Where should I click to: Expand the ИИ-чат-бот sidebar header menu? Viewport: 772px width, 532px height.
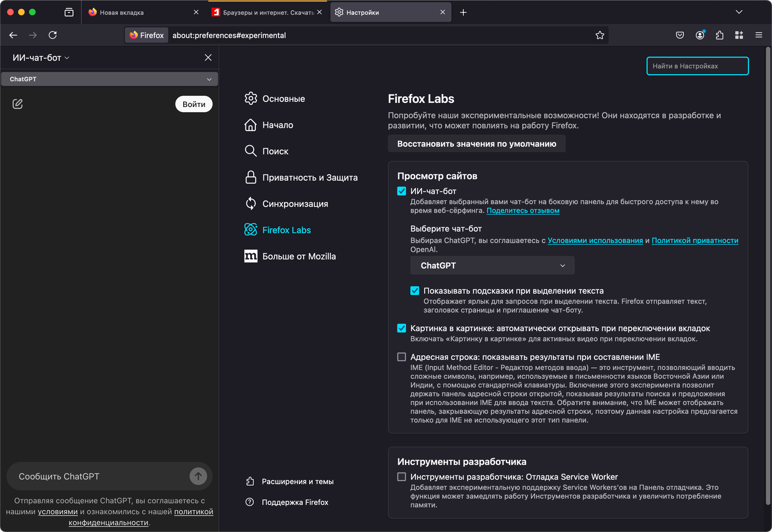(41, 58)
